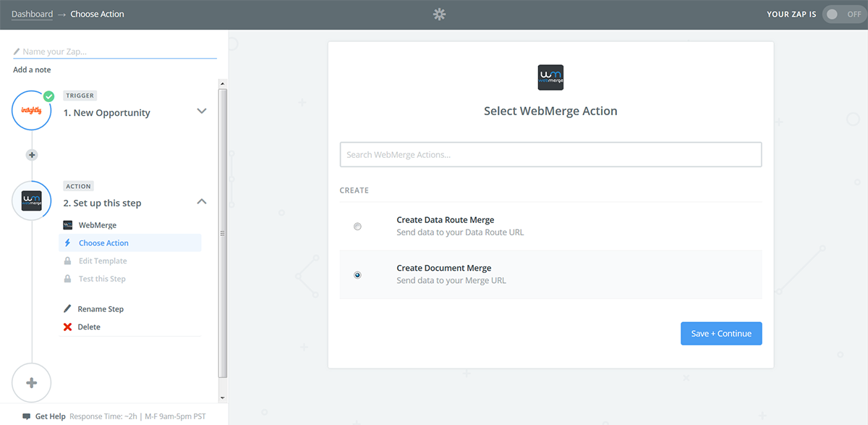Click the sidebar vertical scrollbar thumb
Image resolution: width=868 pixels, height=425 pixels.
tap(223, 233)
